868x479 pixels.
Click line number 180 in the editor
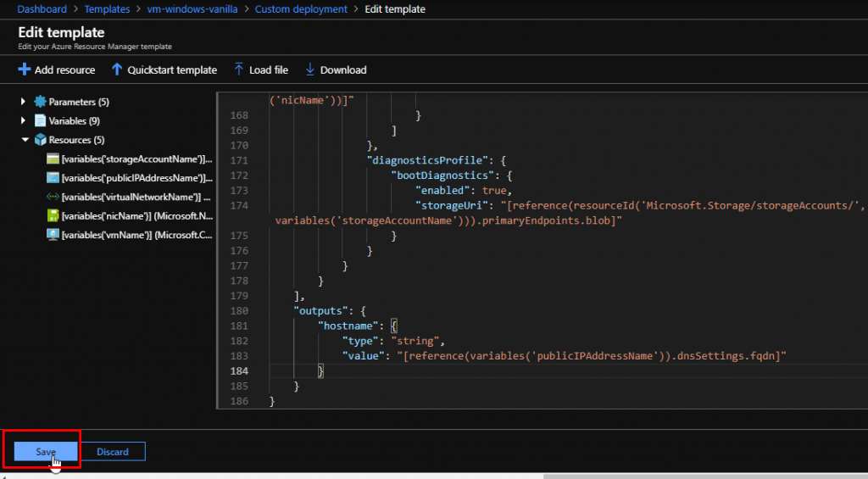coord(239,310)
